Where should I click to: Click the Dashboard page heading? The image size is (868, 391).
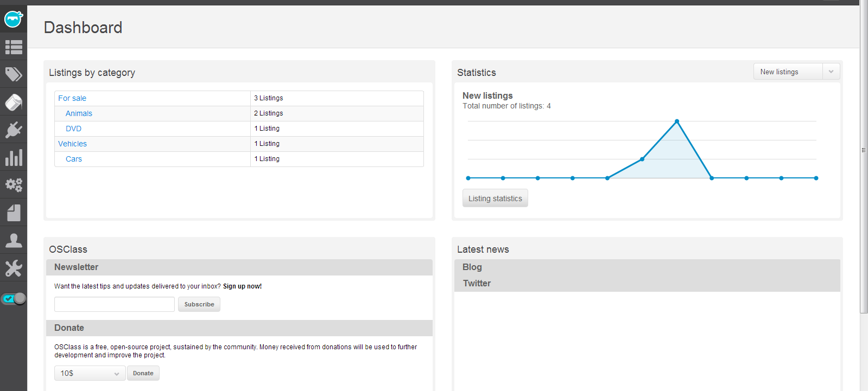[83, 28]
